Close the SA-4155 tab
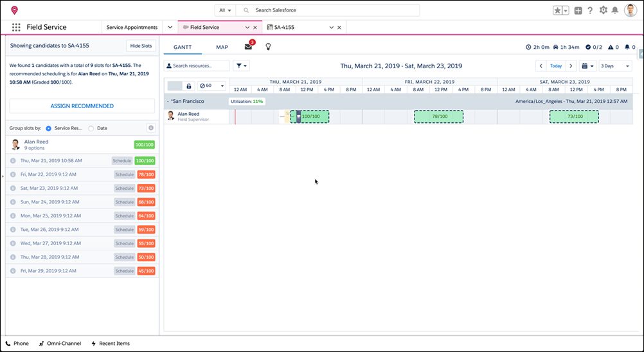 (x=339, y=28)
